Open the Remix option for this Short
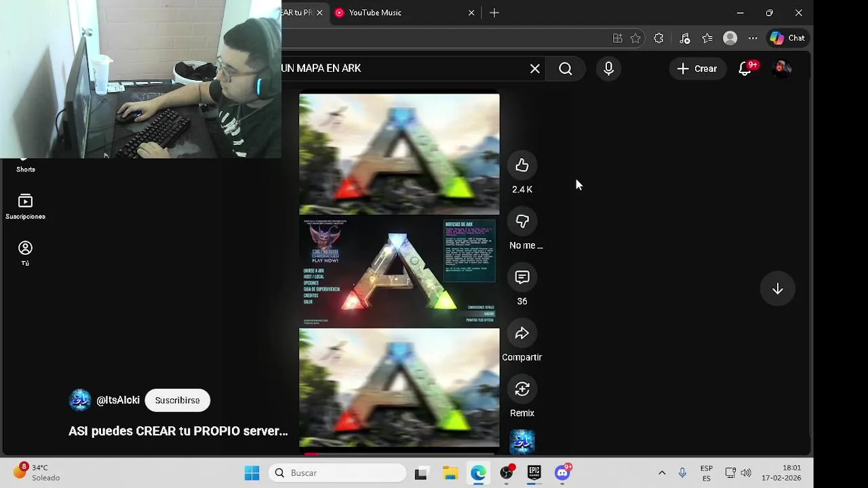Screen dimensions: 868x488 coord(522,389)
